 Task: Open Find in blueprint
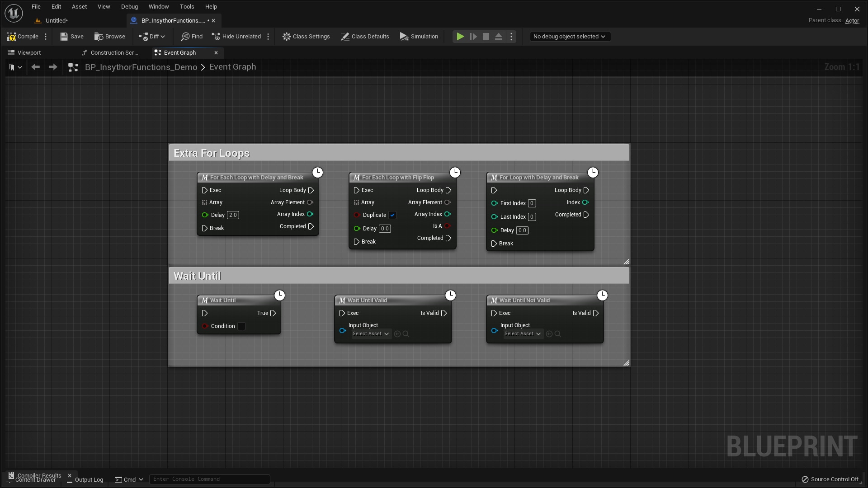point(192,37)
